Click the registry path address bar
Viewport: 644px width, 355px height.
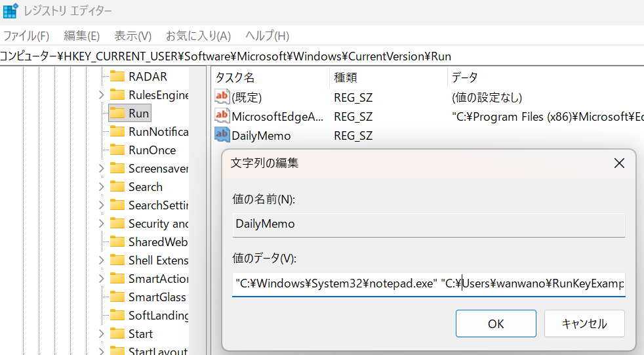point(322,56)
